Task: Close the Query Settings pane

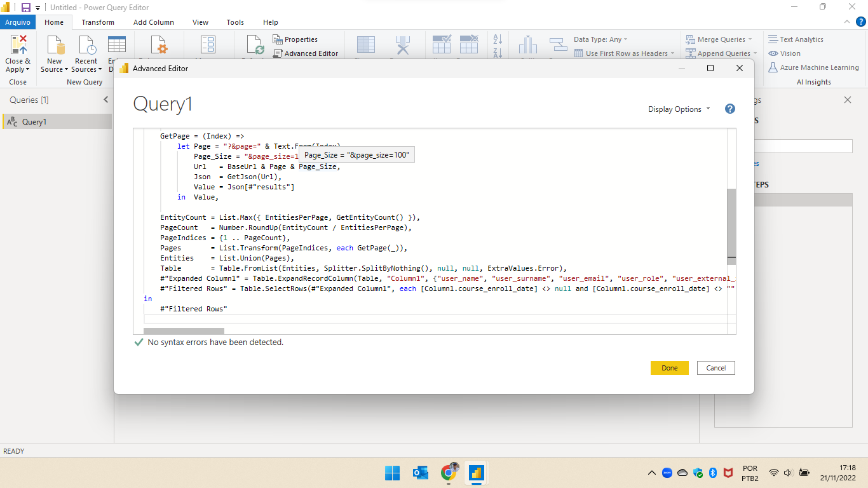Action: click(x=848, y=100)
